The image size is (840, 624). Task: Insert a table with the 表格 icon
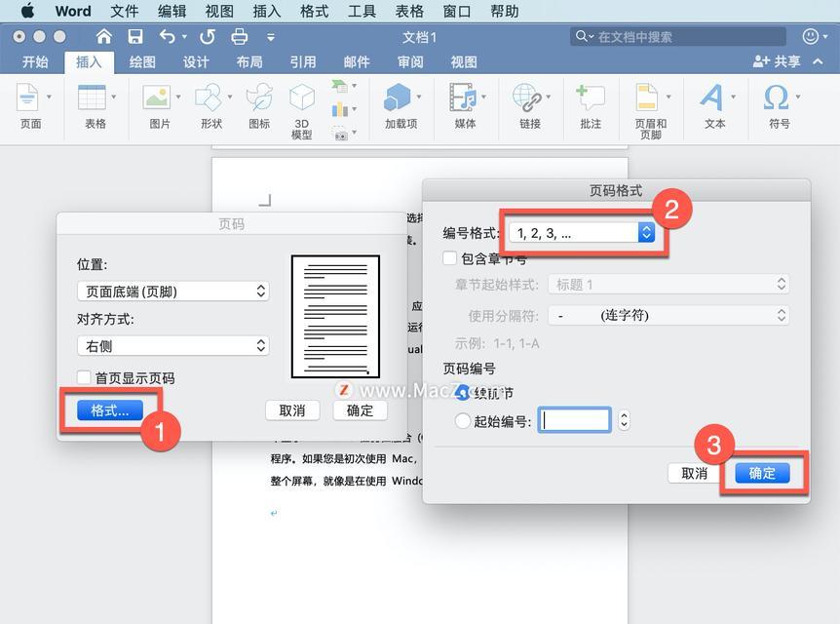coord(92,97)
